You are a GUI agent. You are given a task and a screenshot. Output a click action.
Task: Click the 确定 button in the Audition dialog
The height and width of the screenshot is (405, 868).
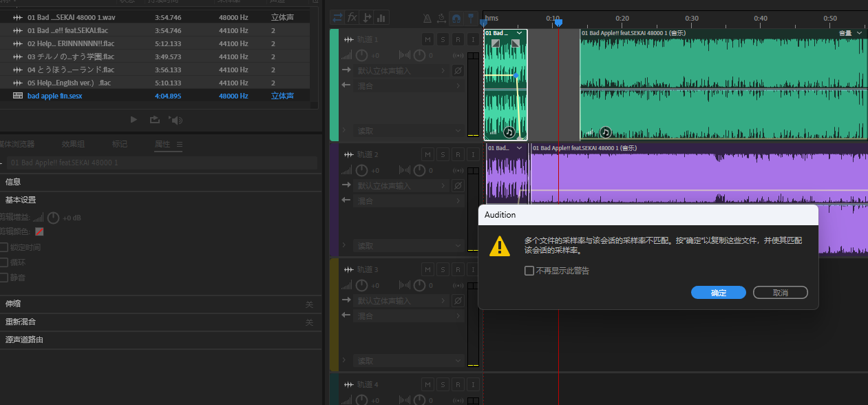(x=718, y=293)
